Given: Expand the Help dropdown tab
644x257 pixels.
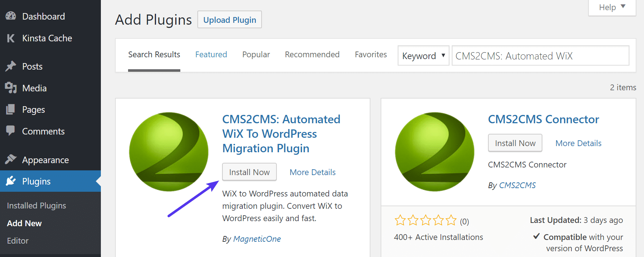Looking at the screenshot, I should (612, 7).
